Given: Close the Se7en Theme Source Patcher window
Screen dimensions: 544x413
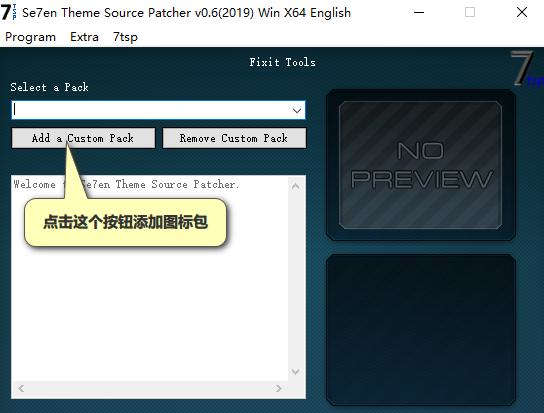Looking at the screenshot, I should (522, 12).
